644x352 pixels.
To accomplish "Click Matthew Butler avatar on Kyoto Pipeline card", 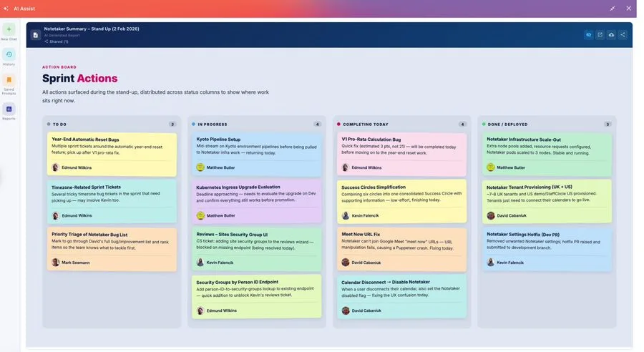I will pos(200,167).
